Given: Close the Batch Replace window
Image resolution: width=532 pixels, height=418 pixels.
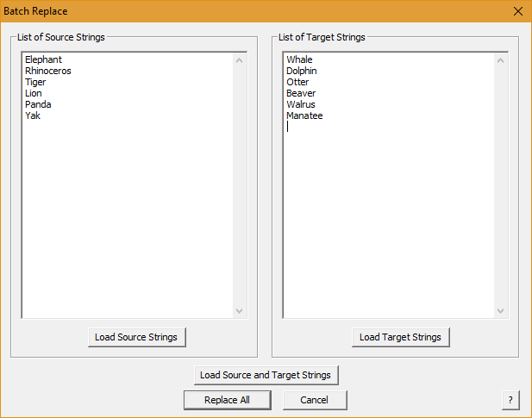Looking at the screenshot, I should tap(517, 11).
